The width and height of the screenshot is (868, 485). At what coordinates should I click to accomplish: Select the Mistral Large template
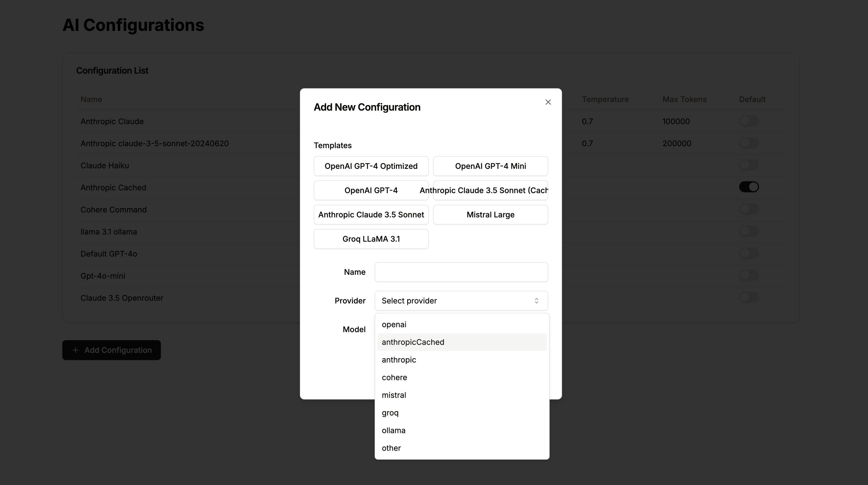point(490,214)
